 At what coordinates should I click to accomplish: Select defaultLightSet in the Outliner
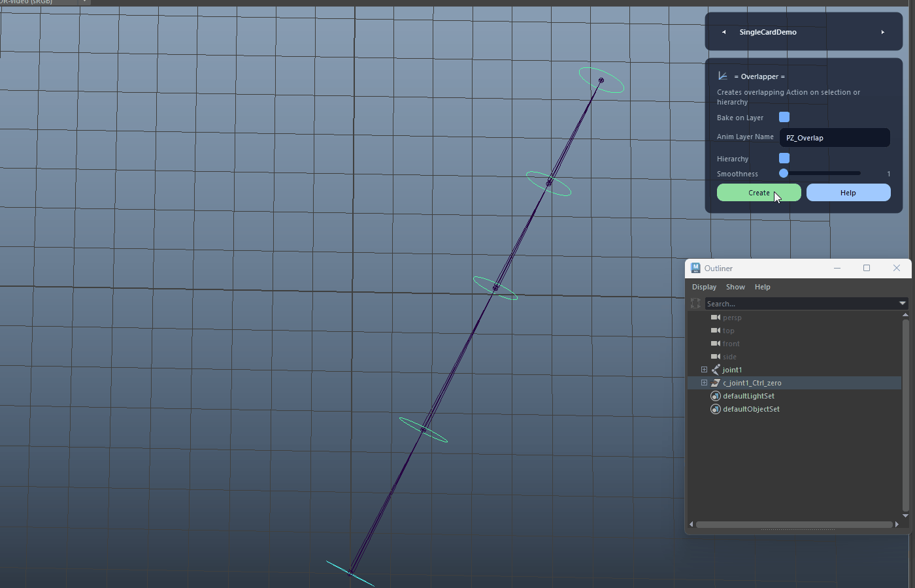click(748, 396)
